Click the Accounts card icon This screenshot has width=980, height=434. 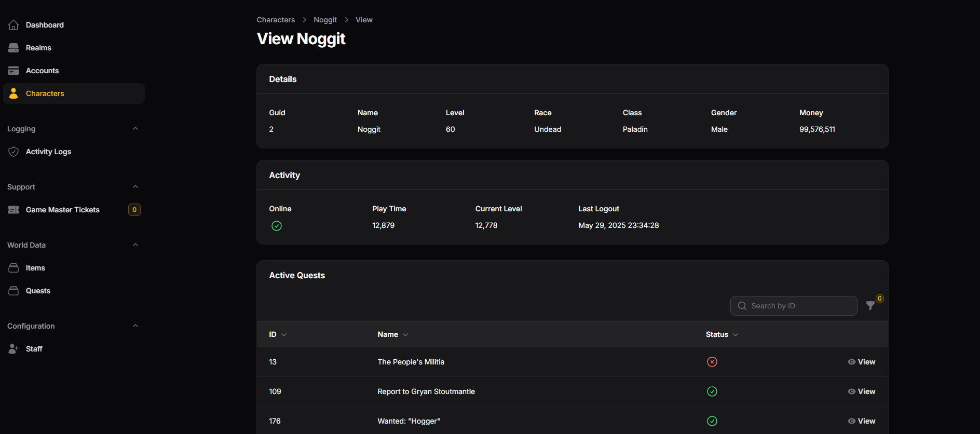[13, 71]
